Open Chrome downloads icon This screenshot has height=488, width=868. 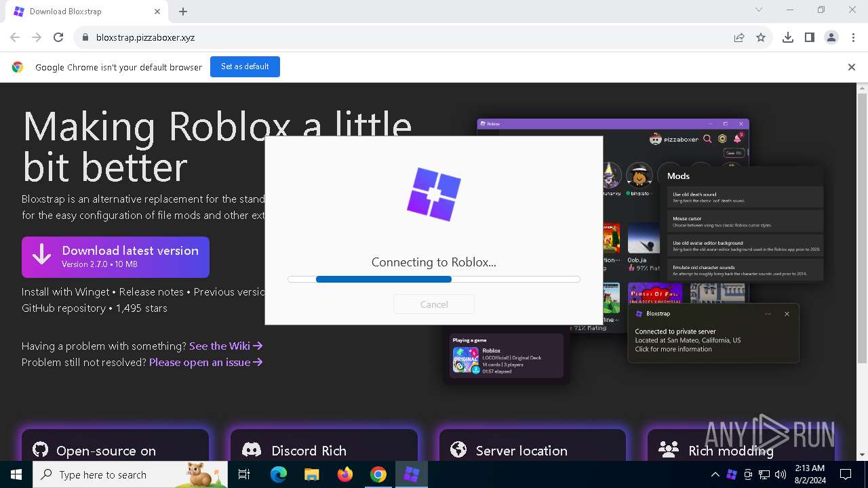tap(788, 37)
